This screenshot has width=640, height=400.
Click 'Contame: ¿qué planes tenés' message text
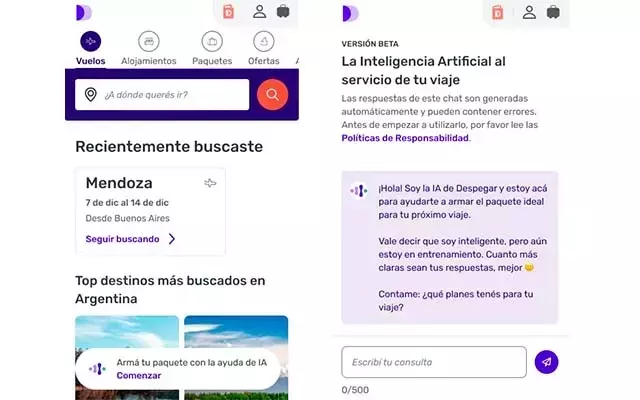click(456, 301)
